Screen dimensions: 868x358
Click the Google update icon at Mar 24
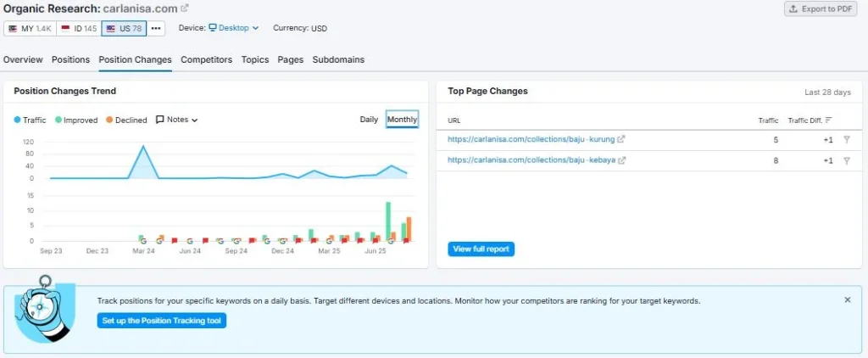point(143,241)
